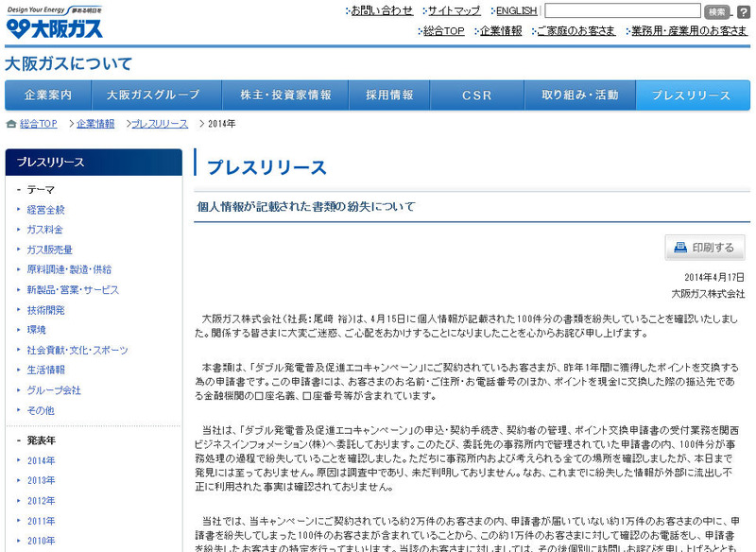Open the サイトマップ link
Screen dimensions: 756x552
[x=454, y=10]
